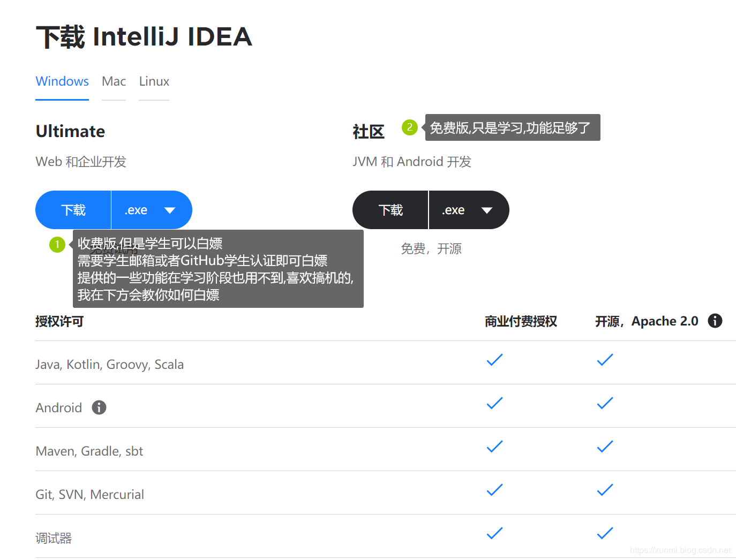736x560 pixels.
Task: Expand the Ultimate .exe format dropdown
Action: 151,210
